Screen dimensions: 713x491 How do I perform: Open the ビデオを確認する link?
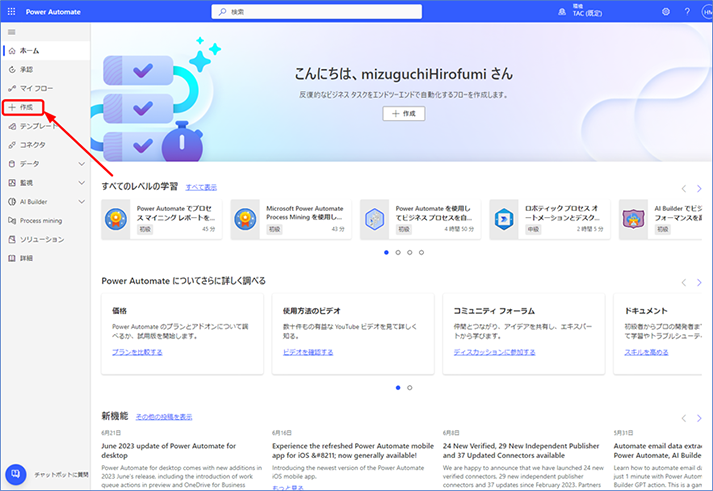click(x=308, y=352)
